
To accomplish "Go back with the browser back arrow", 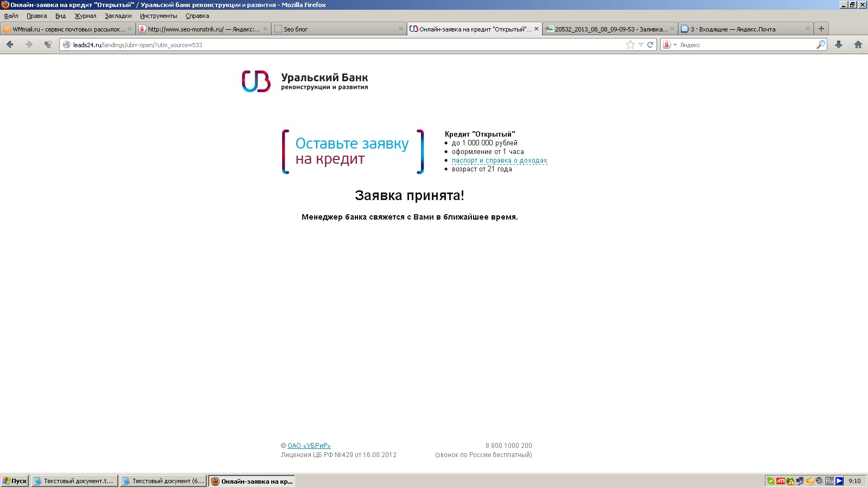I will [10, 44].
